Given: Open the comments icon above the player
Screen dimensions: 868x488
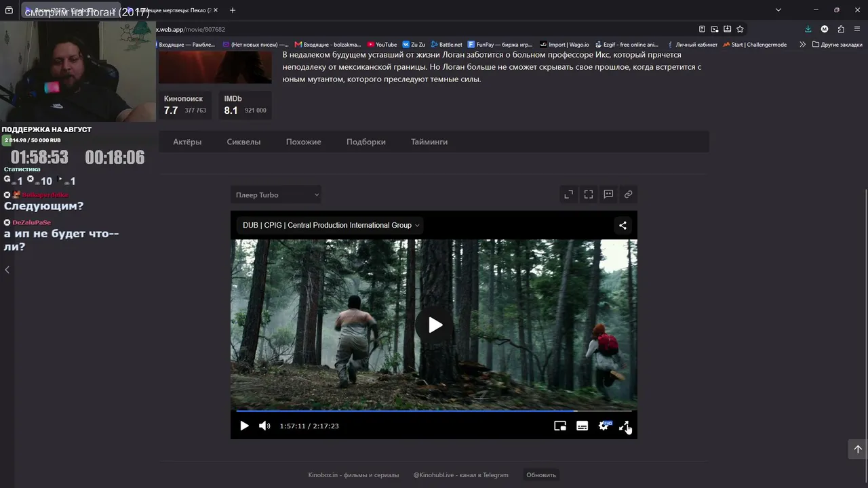Looking at the screenshot, I should pos(608,195).
